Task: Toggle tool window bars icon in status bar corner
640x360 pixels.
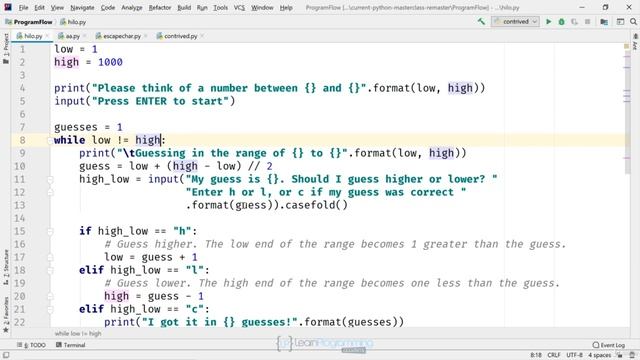Action: tap(6, 355)
